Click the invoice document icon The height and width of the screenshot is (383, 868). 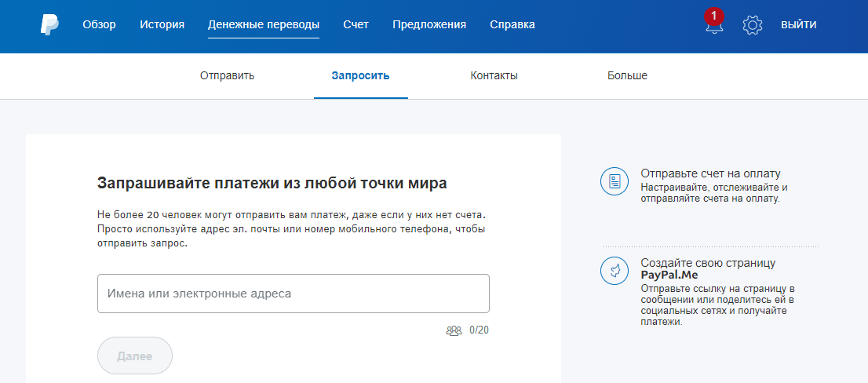[615, 181]
